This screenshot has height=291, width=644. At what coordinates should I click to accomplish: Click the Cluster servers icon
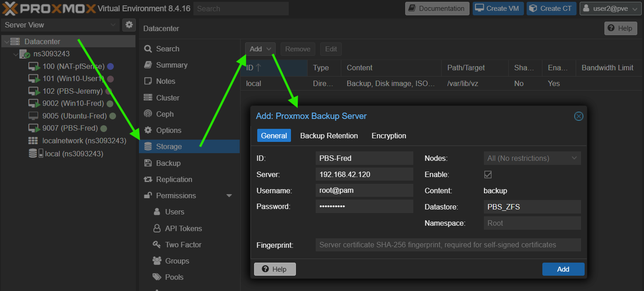pyautogui.click(x=148, y=98)
